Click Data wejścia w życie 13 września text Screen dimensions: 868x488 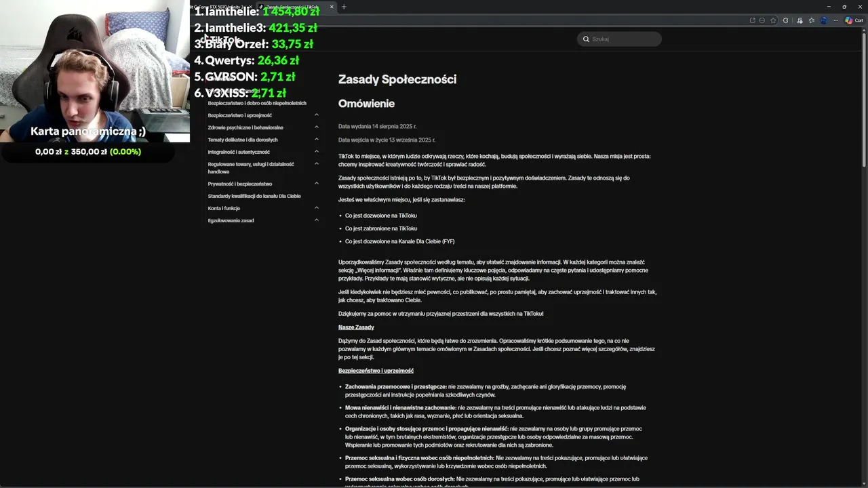[387, 140]
